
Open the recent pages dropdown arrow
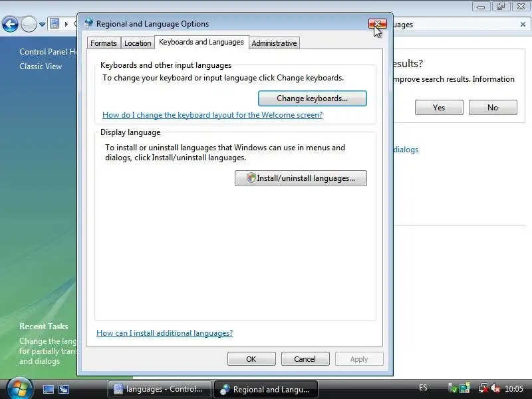[x=42, y=25]
